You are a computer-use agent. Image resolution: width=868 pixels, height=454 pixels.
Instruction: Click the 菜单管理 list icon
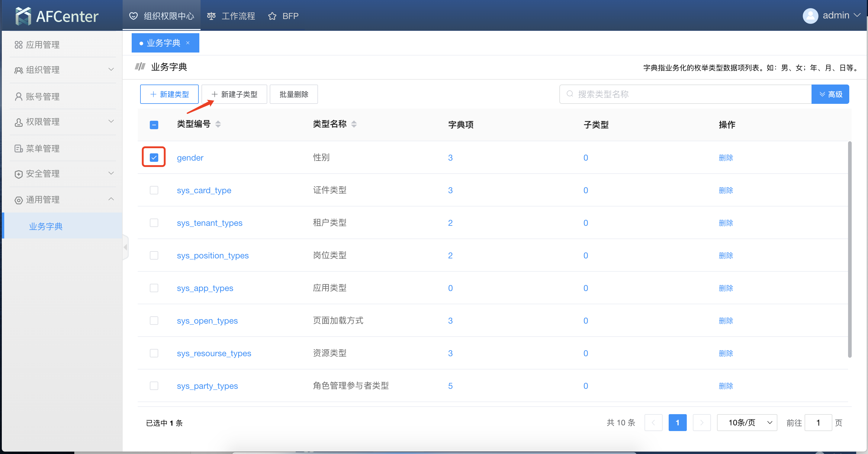point(18,149)
